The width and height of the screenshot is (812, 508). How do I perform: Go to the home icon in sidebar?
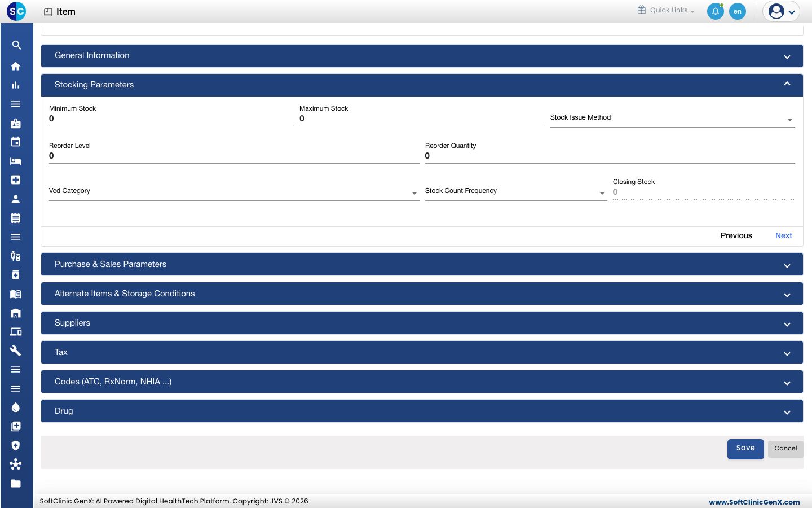click(x=16, y=66)
